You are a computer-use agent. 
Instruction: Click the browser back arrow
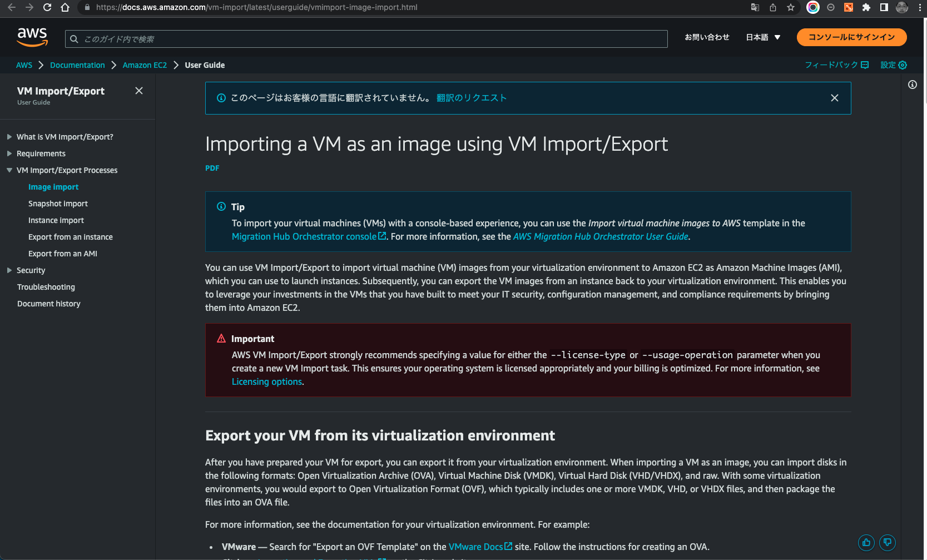[x=12, y=7]
